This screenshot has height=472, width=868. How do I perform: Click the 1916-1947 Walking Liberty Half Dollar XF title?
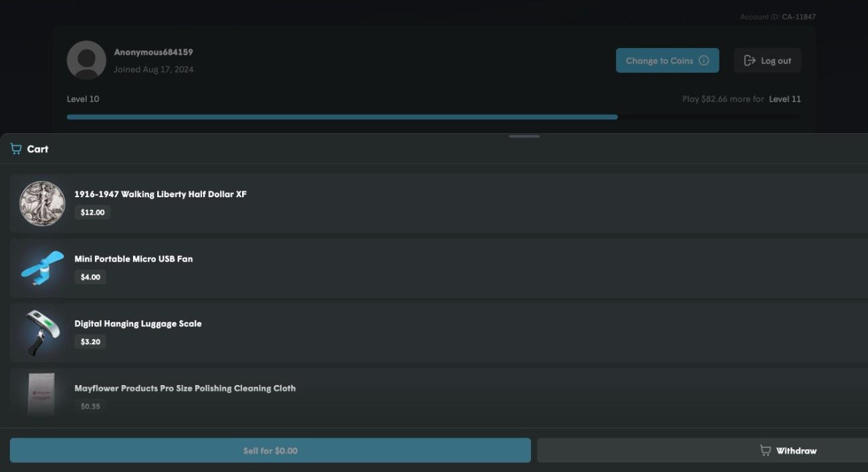(x=160, y=195)
